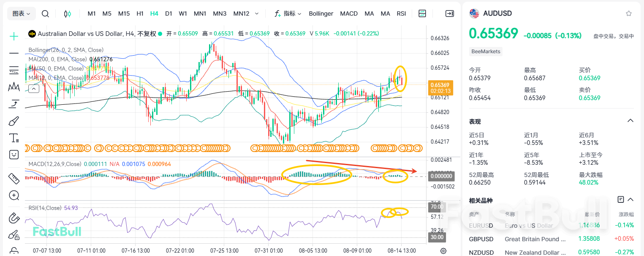Click the MACD indicator shortcut
Viewport: 644px width, 256px height.
point(349,14)
